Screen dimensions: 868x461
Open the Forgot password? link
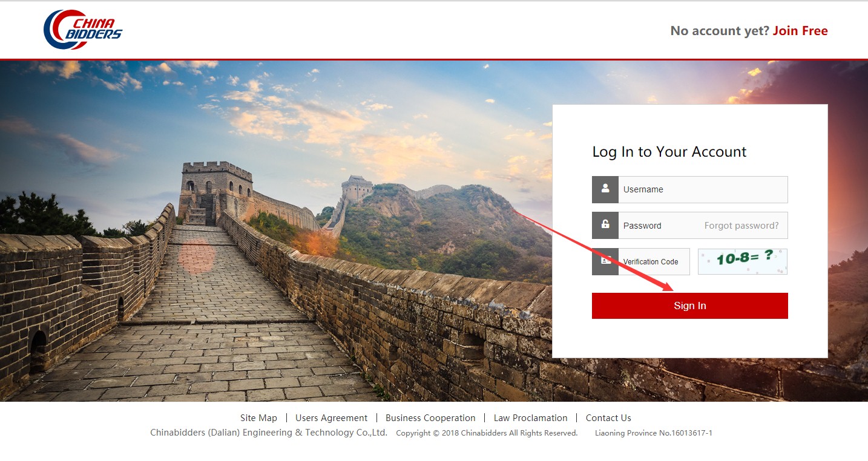[x=741, y=225]
